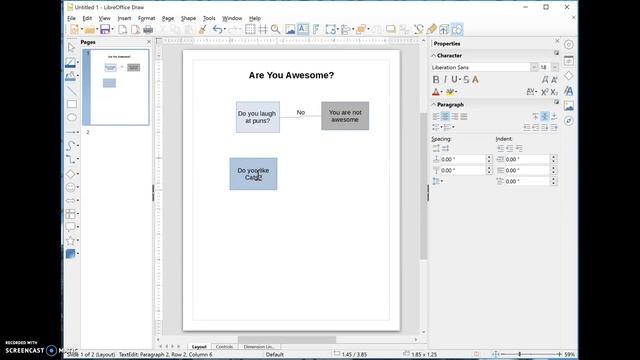This screenshot has width=640, height=360.
Task: Select the page 1 thumbnail
Action: [116, 87]
